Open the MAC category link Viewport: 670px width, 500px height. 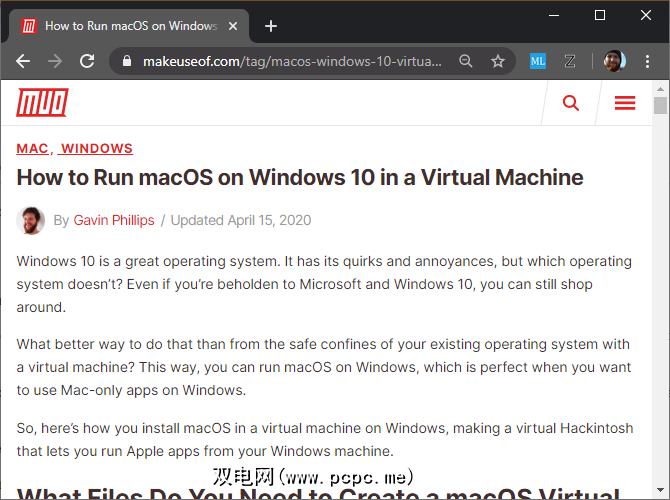click(x=32, y=148)
